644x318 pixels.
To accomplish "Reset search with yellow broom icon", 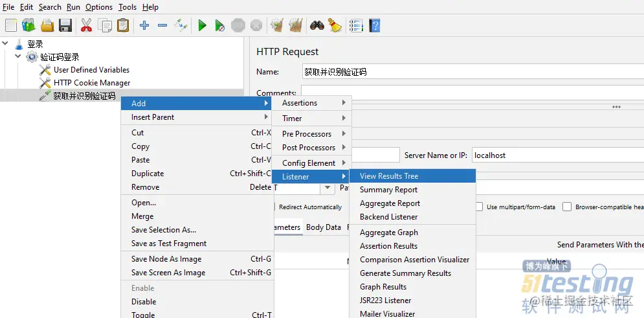I will click(335, 25).
